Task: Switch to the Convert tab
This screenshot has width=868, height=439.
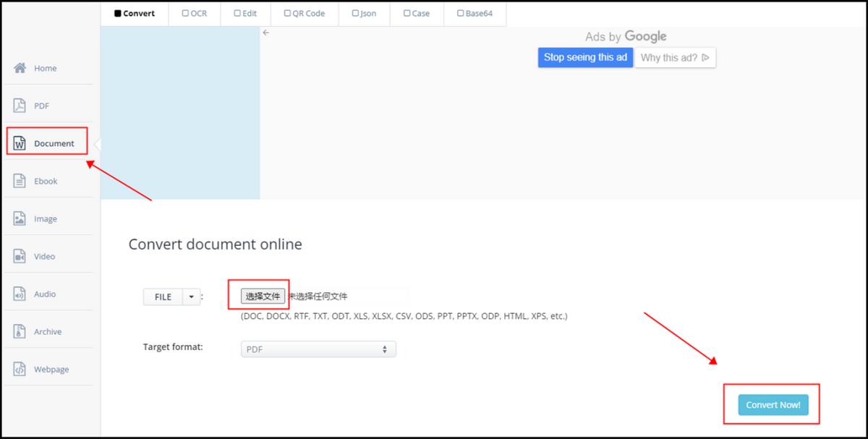Action: click(135, 12)
